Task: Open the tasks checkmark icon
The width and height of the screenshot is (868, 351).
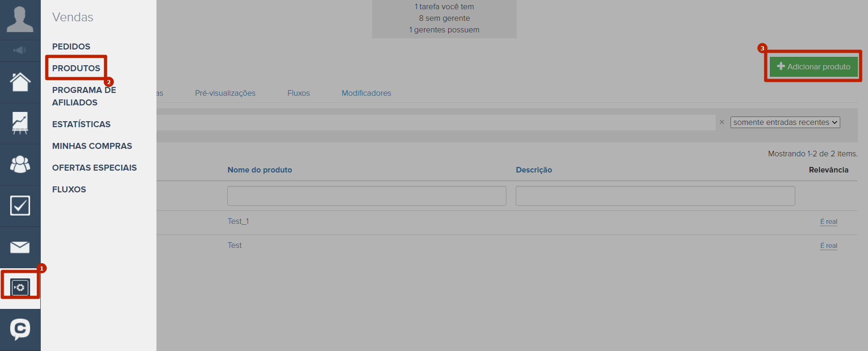Action: pyautogui.click(x=20, y=205)
